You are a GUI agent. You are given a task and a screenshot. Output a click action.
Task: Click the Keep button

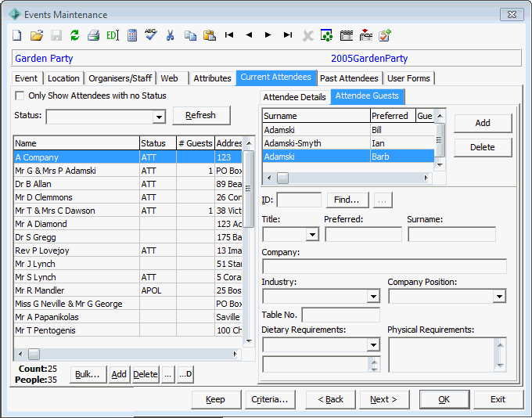pyautogui.click(x=216, y=399)
